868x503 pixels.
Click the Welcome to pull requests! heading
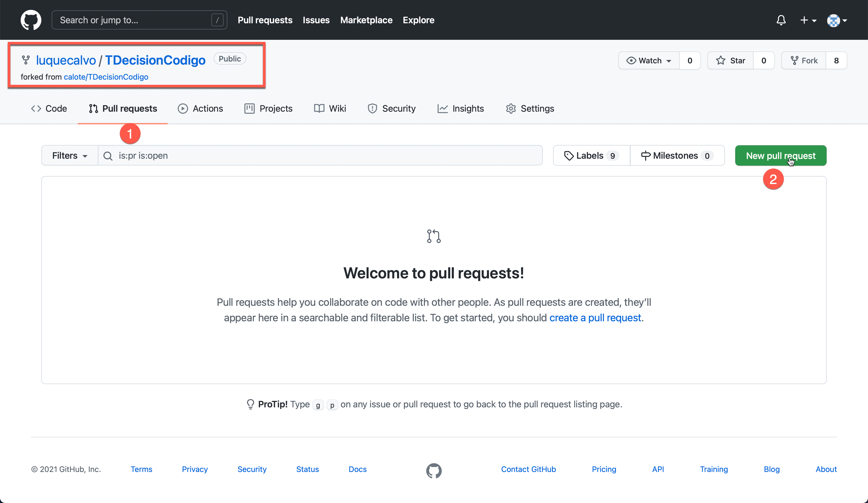click(434, 273)
